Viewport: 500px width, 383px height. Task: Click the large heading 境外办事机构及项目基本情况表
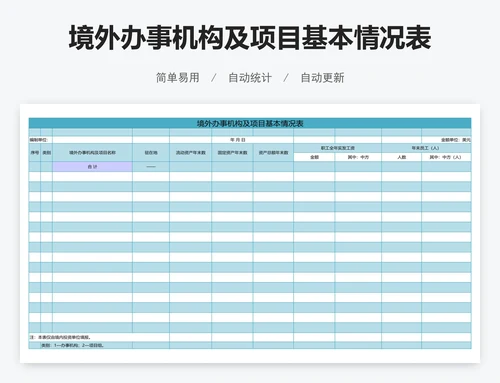[x=250, y=38]
